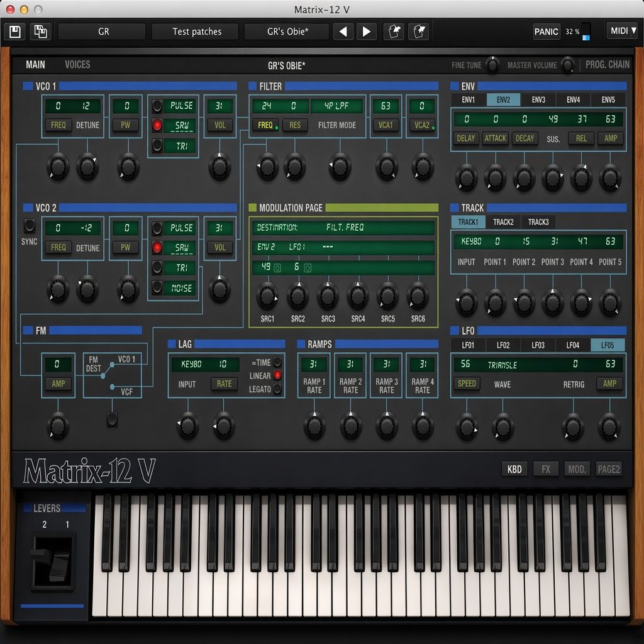This screenshot has height=644, width=644.
Task: Click the FM destination toggle switch button
Action: coord(112,419)
